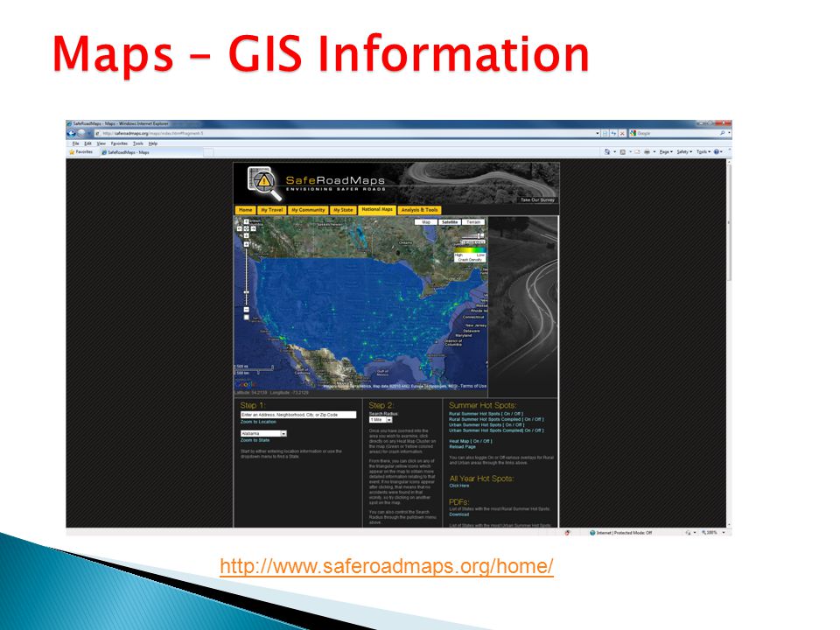Open the Alabama state dropdown
Image resolution: width=840 pixels, height=630 pixels.
pyautogui.click(x=263, y=433)
